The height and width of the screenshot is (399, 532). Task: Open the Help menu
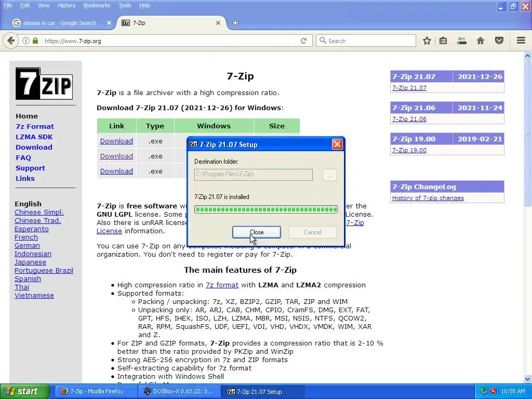tap(144, 5)
